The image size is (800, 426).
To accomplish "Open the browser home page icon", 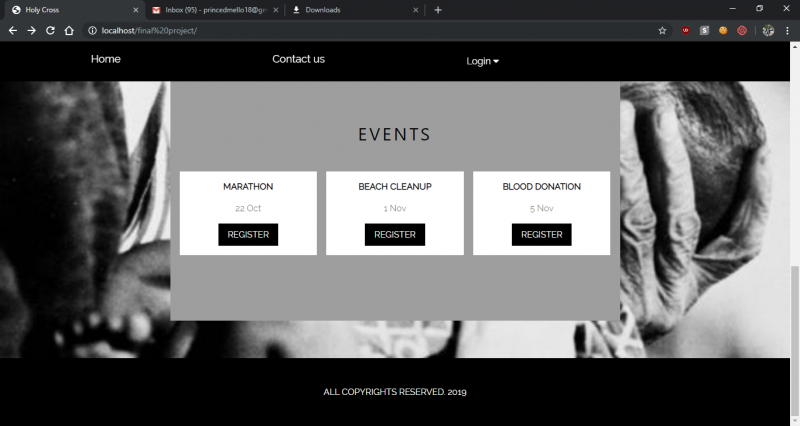I will [x=69, y=31].
